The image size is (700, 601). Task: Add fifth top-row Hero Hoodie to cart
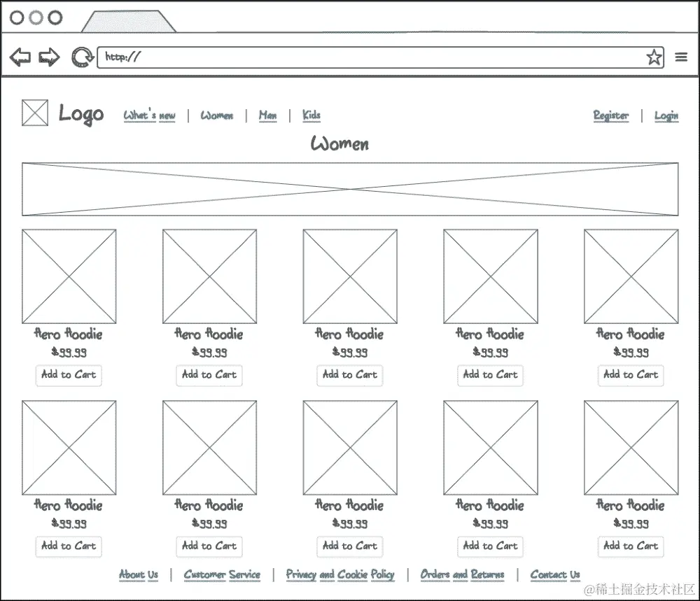631,375
